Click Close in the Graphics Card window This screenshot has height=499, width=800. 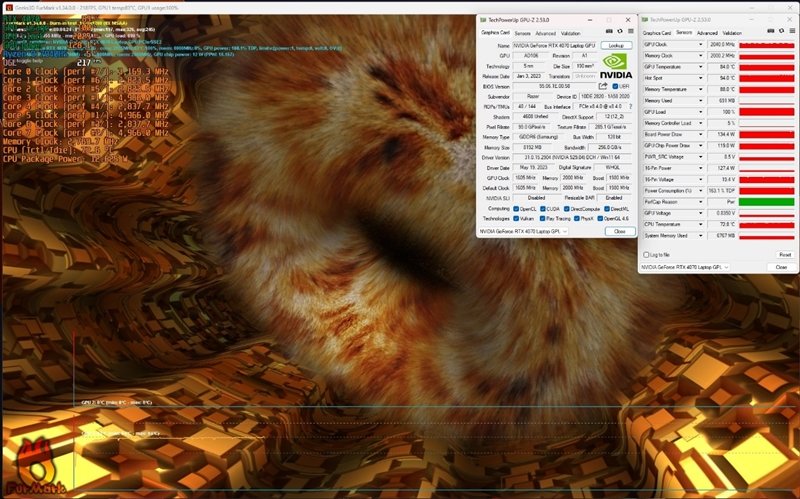tap(619, 231)
